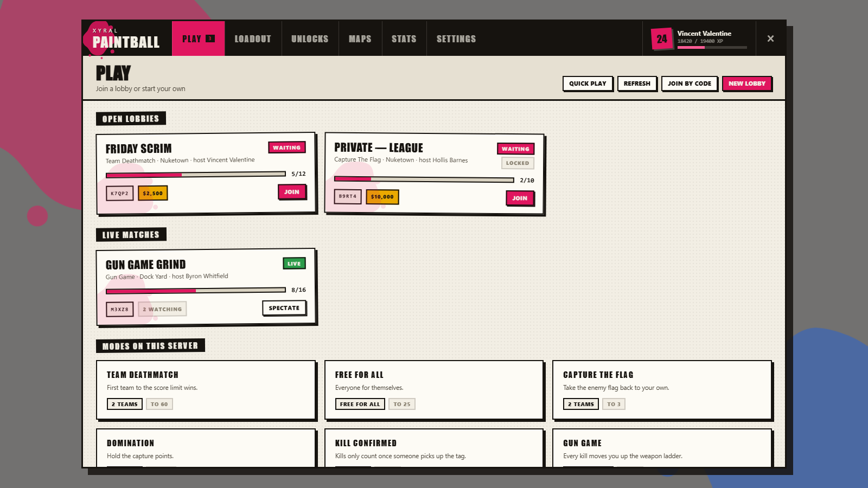
Task: Click the Live Matches section header
Action: point(131,235)
